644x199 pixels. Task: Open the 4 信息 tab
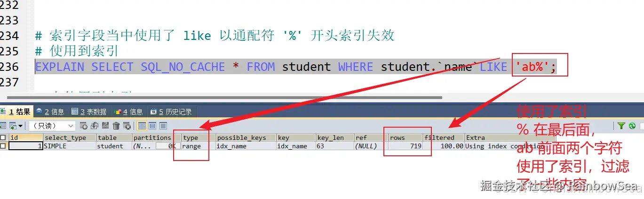point(128,112)
